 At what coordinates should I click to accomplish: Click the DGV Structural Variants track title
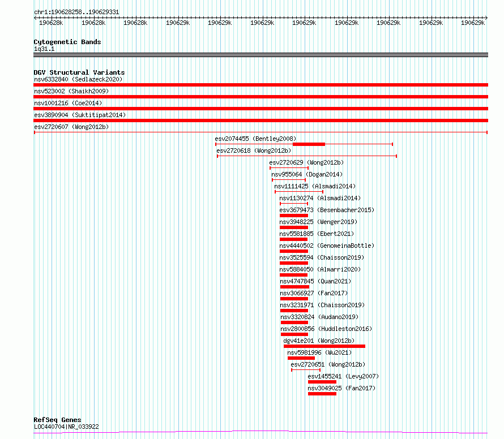coord(79,72)
